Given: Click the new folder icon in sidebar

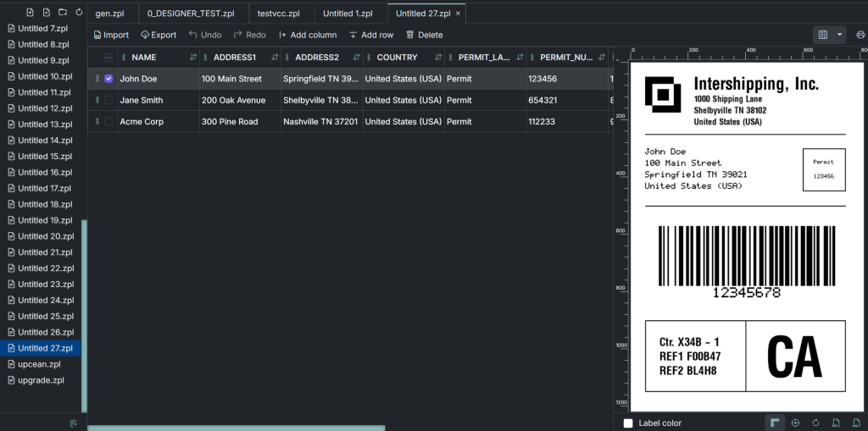Looking at the screenshot, I should click(x=63, y=12).
